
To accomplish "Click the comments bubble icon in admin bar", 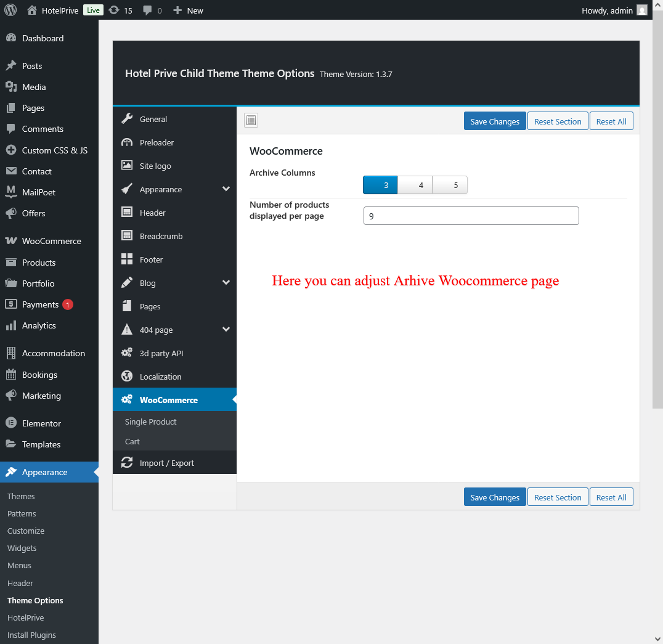I will click(148, 10).
